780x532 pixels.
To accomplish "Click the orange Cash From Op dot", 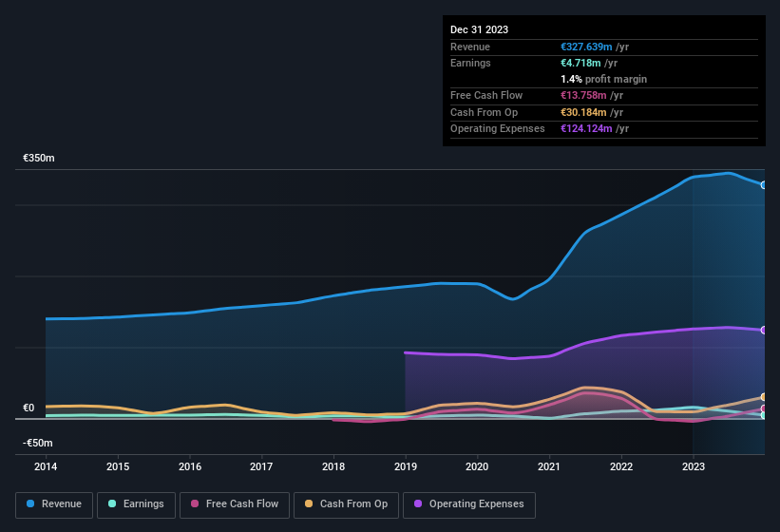I will click(x=311, y=504).
